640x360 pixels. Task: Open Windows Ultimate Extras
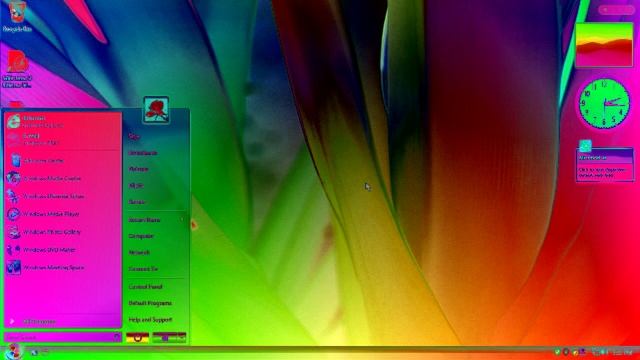63,196
